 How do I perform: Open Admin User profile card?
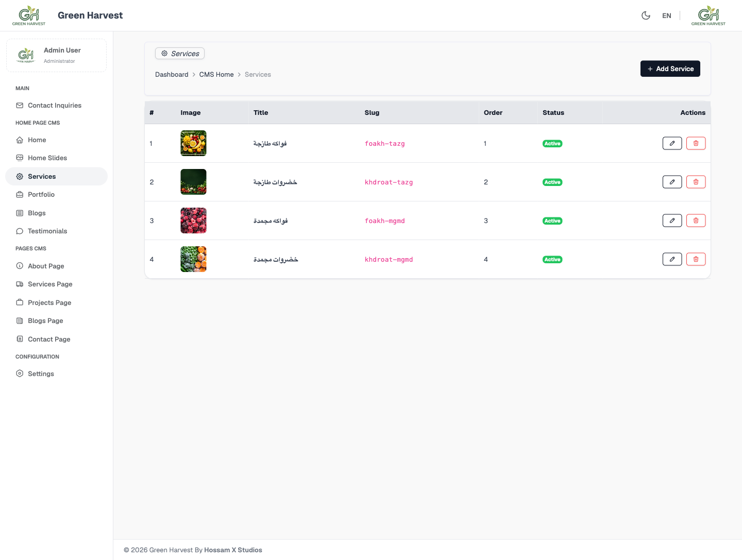(x=56, y=55)
